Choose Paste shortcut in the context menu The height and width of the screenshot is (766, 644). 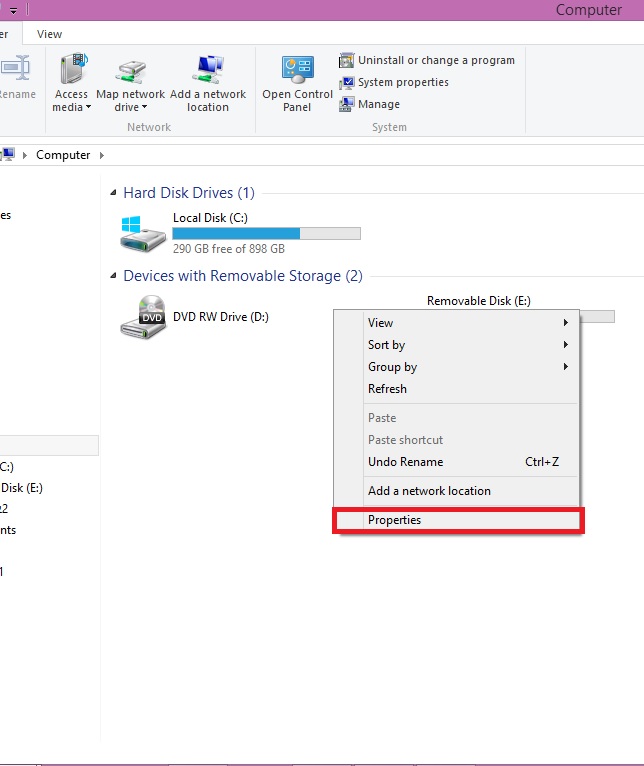click(x=457, y=440)
